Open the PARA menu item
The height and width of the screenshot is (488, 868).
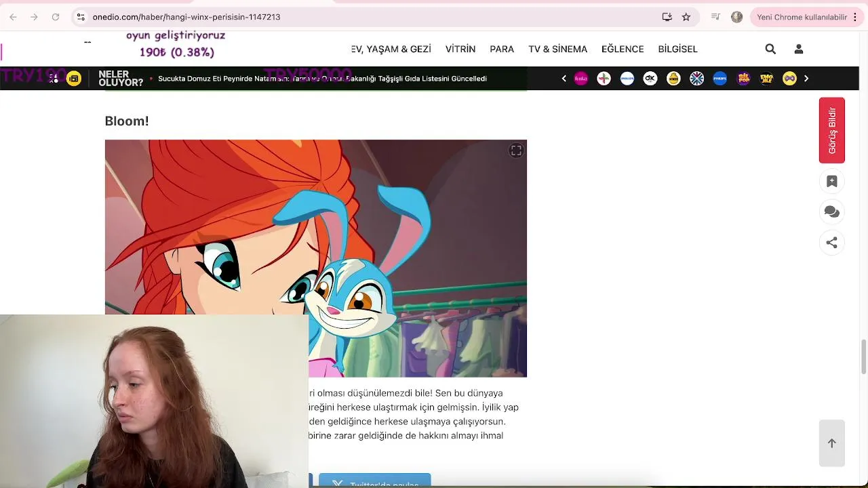click(x=502, y=49)
